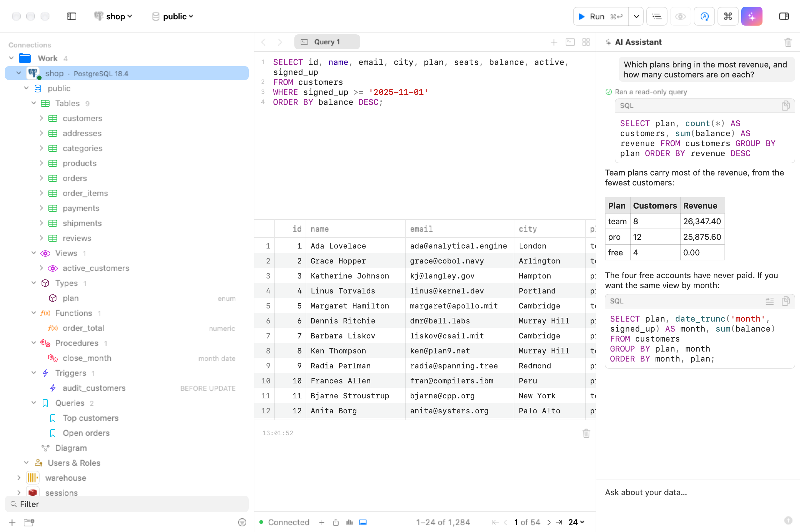This screenshot has width=800, height=532.
Task: Click the sidebar Filter search field
Action: pyautogui.click(x=127, y=504)
